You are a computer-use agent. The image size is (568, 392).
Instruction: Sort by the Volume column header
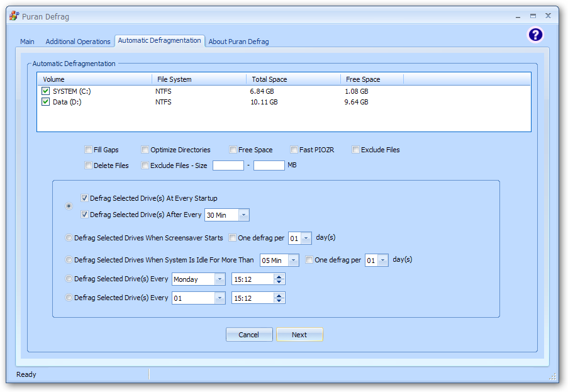point(94,79)
